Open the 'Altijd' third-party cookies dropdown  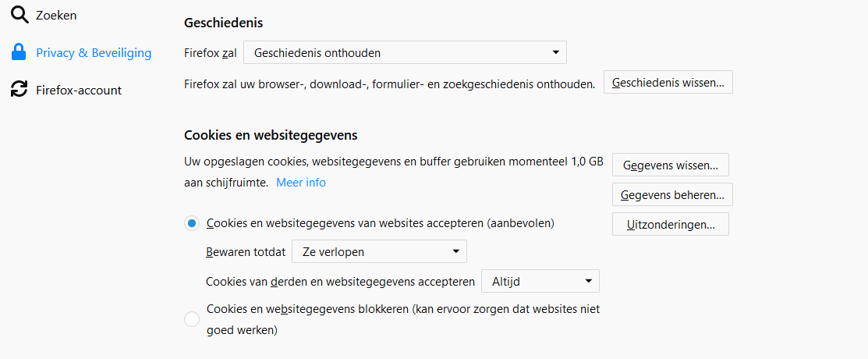coord(540,282)
